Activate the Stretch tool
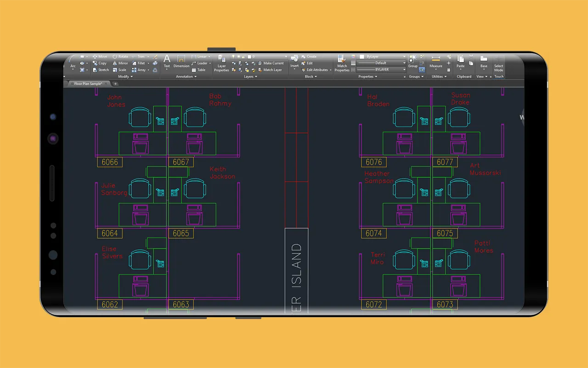The height and width of the screenshot is (368, 588). (x=101, y=70)
